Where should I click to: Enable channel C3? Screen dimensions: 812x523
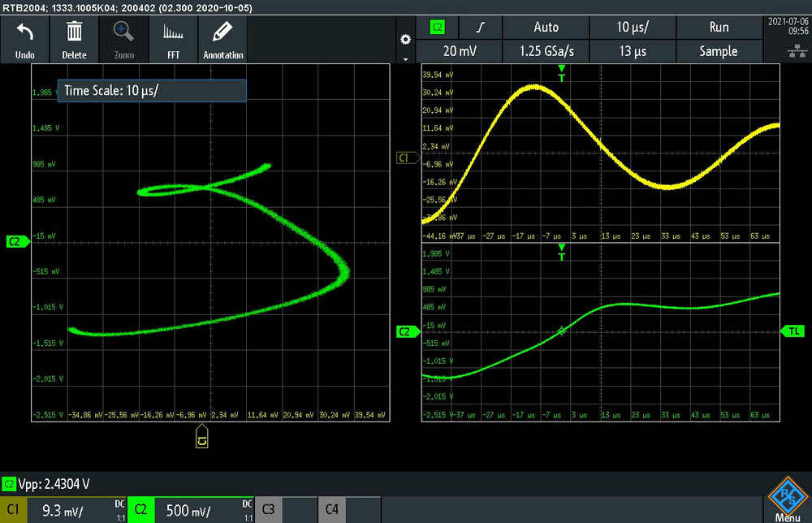(268, 510)
